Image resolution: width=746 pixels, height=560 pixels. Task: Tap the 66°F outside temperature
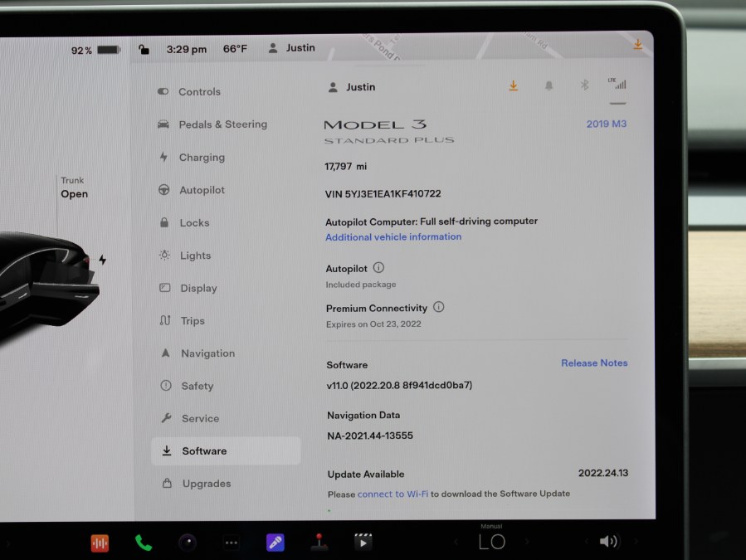coord(235,48)
